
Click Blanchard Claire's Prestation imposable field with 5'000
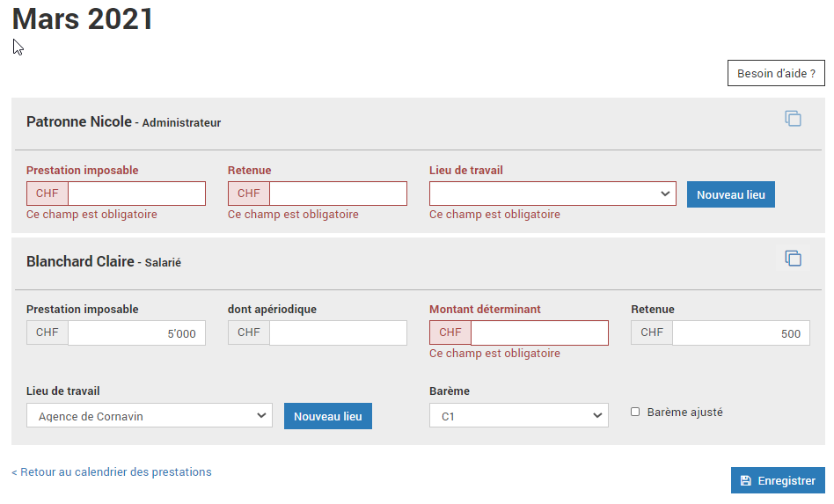pos(136,332)
